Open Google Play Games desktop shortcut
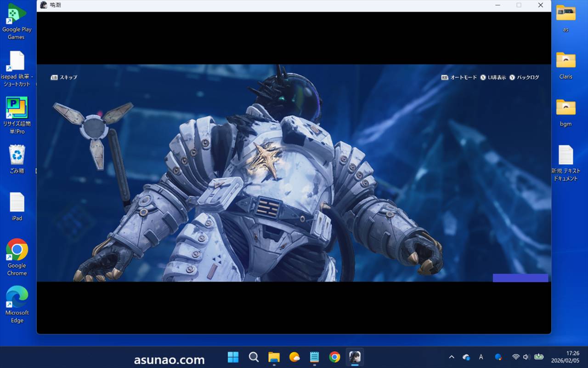 click(x=17, y=21)
